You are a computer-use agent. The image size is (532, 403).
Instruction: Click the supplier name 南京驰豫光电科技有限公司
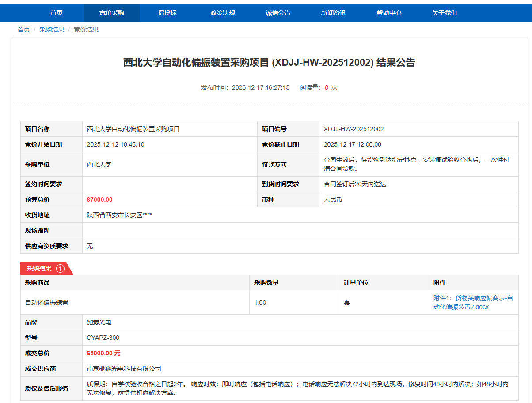(x=124, y=369)
